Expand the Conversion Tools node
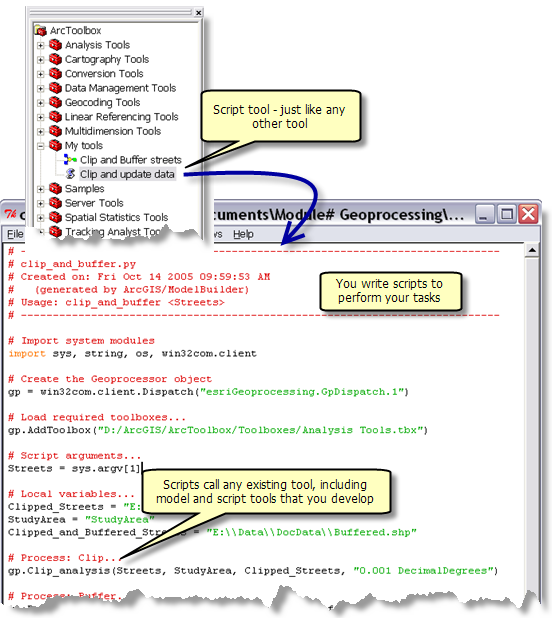 coord(41,74)
